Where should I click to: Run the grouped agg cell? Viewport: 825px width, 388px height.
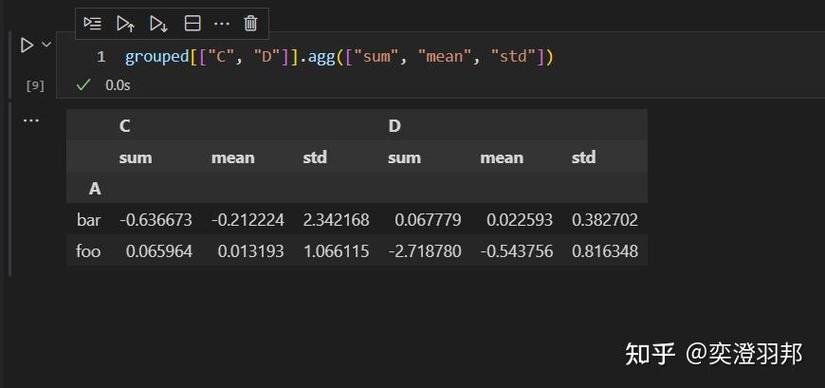click(27, 45)
